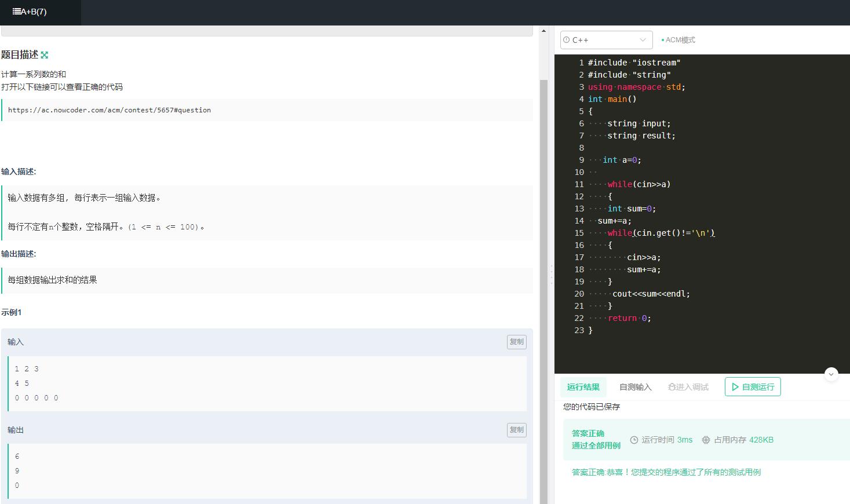Click the 答案正确 result status text
The height and width of the screenshot is (504, 850).
588,433
